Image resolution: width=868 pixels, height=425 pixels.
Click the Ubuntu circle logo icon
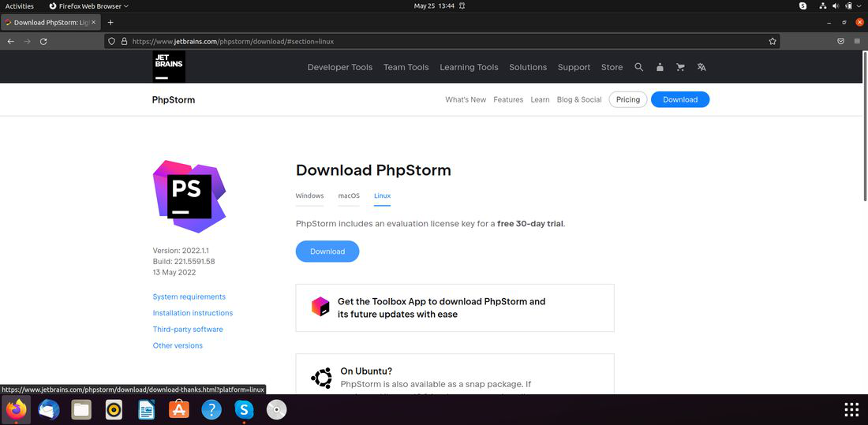coord(322,378)
